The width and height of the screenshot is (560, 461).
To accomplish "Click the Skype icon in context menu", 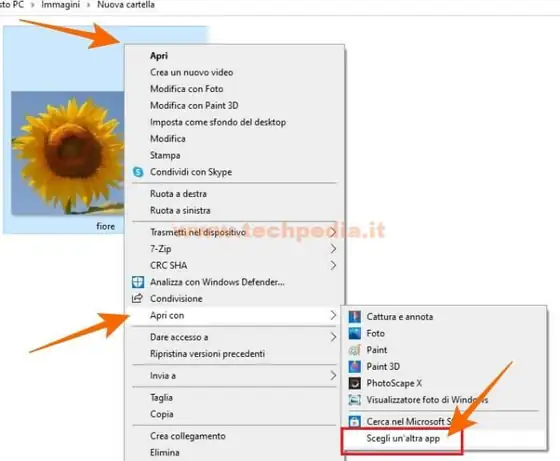I will click(x=138, y=172).
